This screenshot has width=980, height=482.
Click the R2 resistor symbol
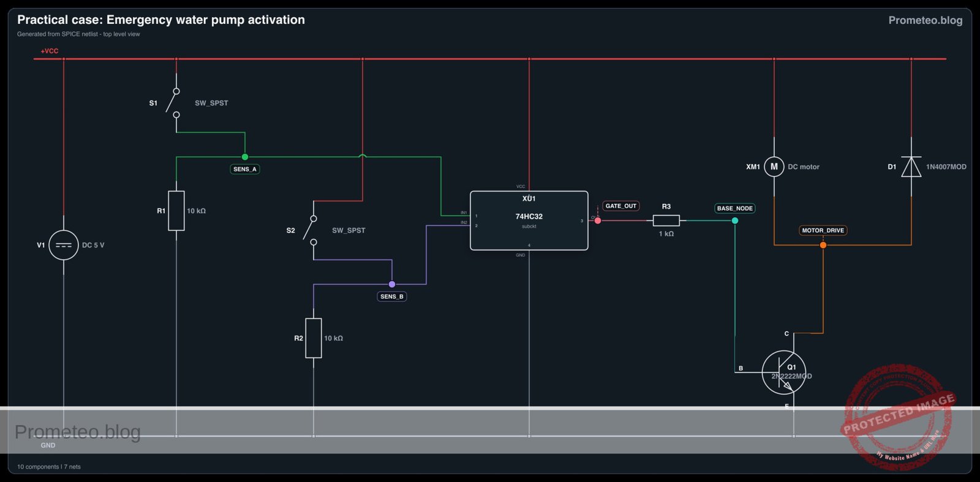(x=314, y=338)
